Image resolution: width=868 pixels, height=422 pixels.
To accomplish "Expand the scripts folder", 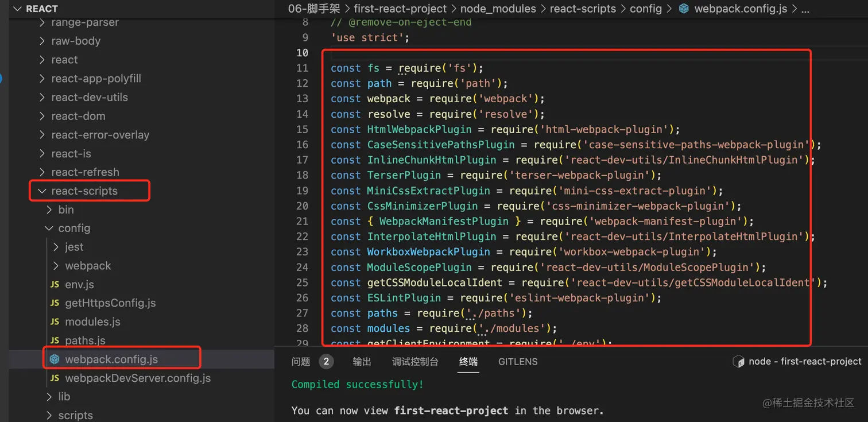I will pos(49,416).
